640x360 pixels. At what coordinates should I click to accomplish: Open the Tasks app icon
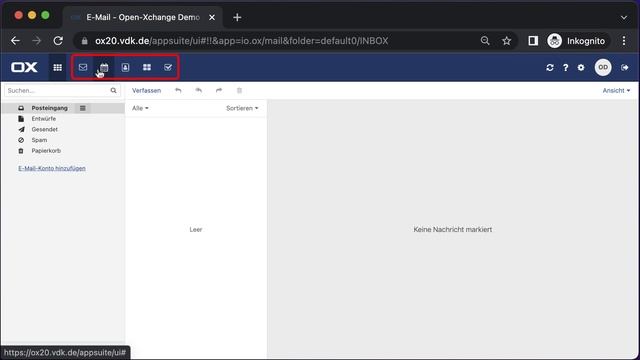click(168, 67)
